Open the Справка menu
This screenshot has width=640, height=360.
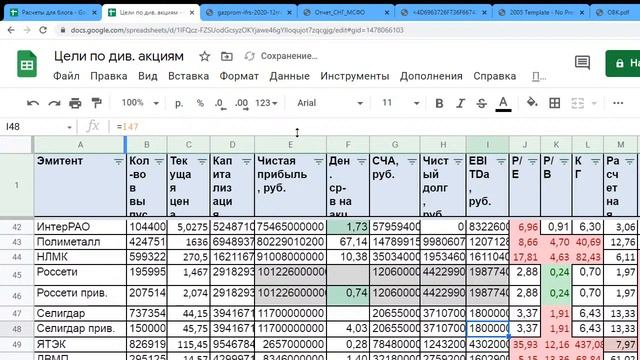(x=494, y=76)
